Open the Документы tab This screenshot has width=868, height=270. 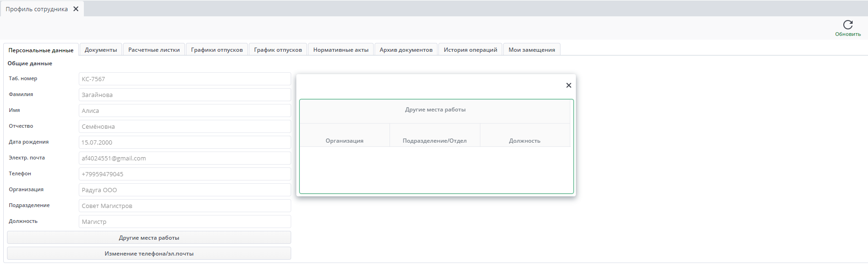(x=101, y=50)
